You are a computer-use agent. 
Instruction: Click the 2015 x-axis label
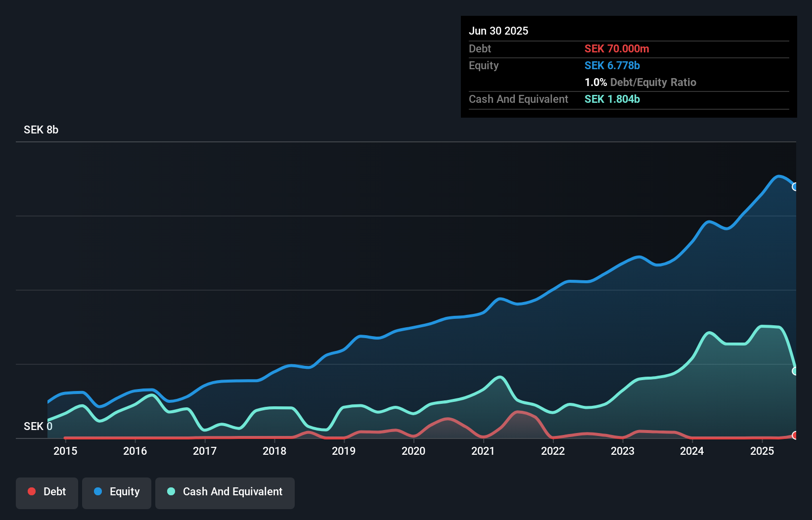[65, 451]
